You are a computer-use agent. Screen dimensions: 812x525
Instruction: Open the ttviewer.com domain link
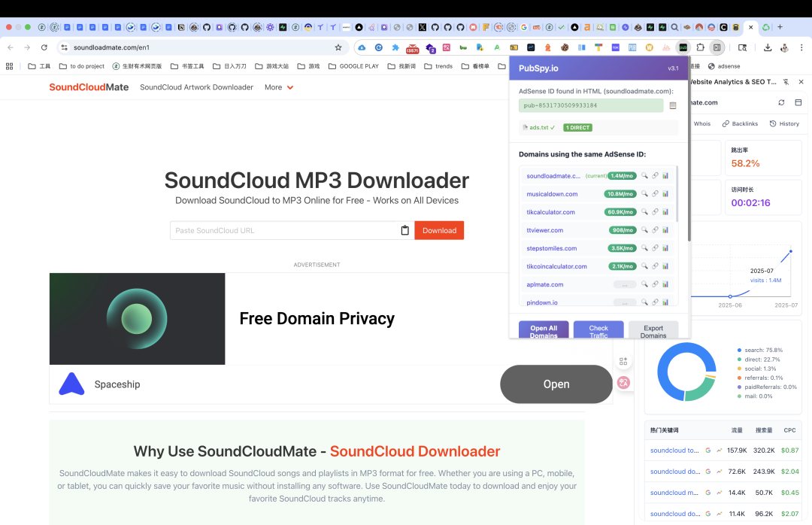pyautogui.click(x=545, y=230)
